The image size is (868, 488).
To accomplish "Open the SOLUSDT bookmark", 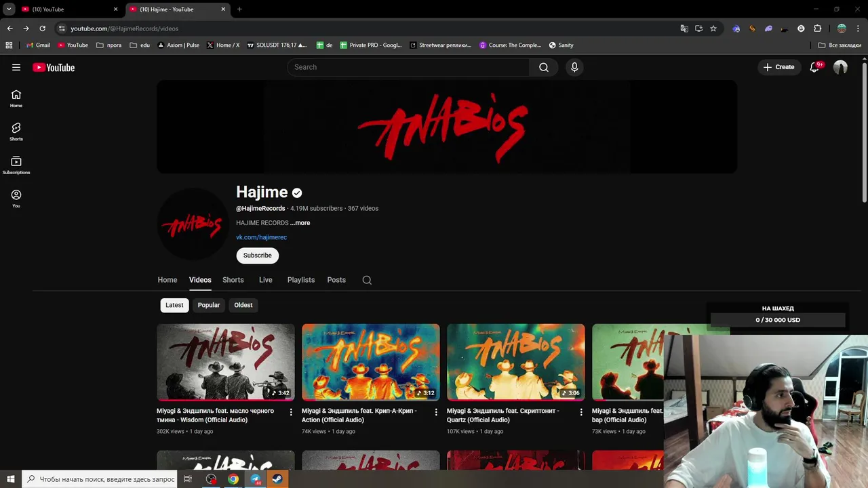I will (x=277, y=45).
